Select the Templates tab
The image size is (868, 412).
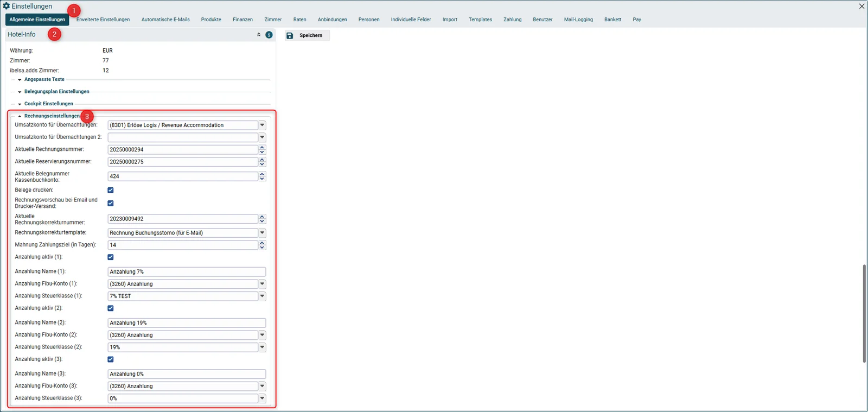pos(480,20)
